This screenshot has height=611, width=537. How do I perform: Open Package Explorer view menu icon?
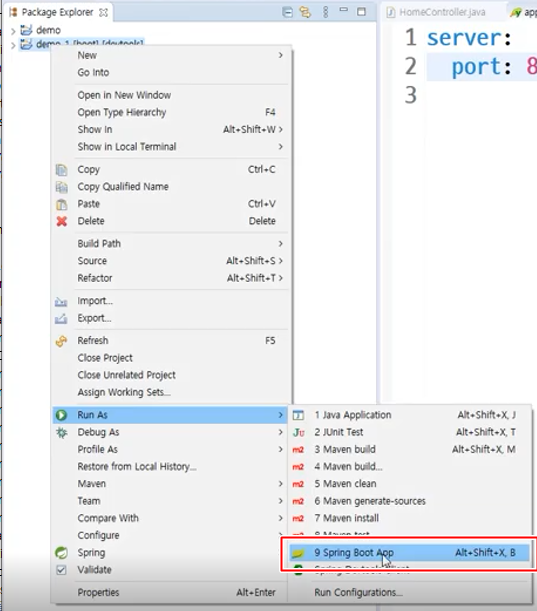[325, 12]
